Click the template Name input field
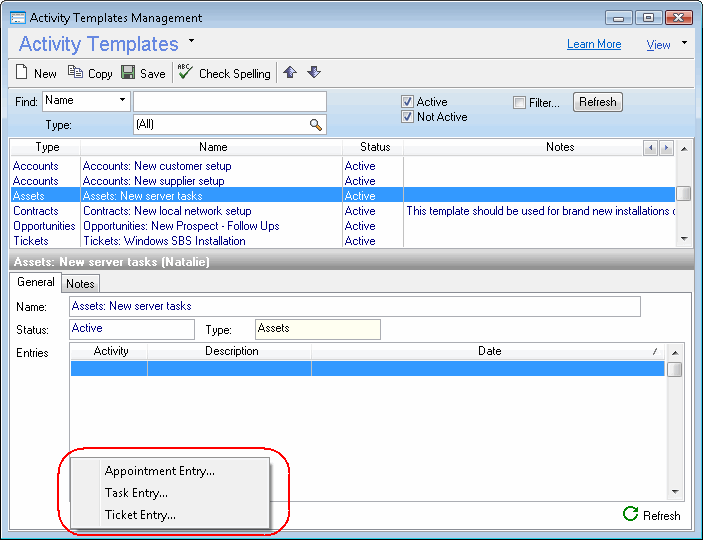703x540 pixels. pos(354,306)
